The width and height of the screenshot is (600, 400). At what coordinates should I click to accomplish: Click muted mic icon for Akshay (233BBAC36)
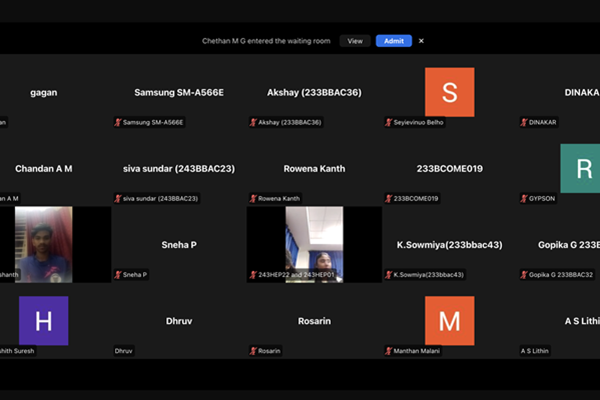point(253,122)
